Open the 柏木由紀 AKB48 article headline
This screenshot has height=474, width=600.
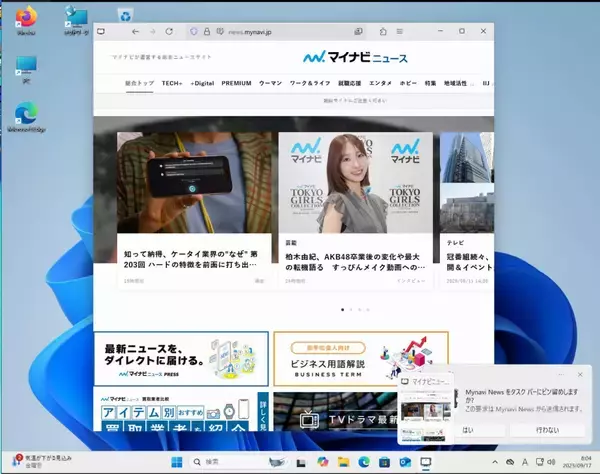pyautogui.click(x=355, y=261)
